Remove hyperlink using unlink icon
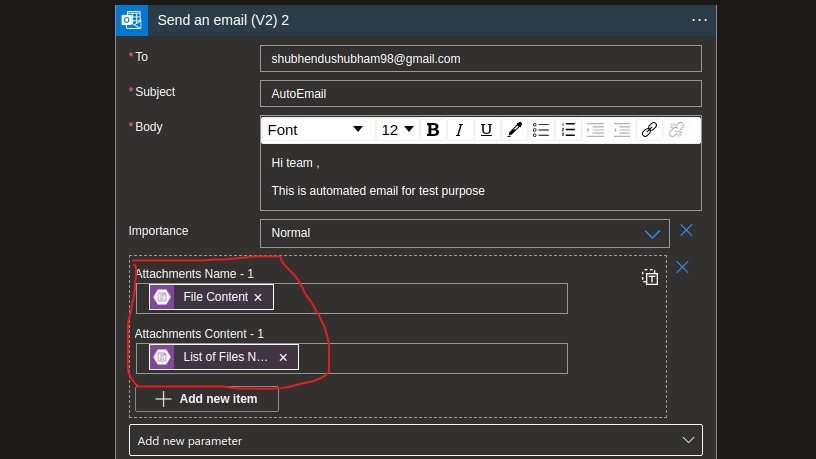Viewport: 816px width, 459px height. (676, 130)
